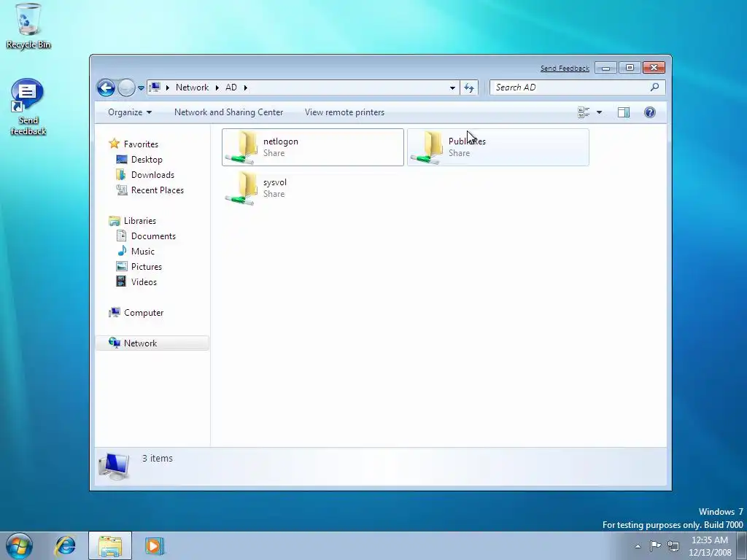Screen dimensions: 747x560
Task: Open Network and Sharing Center
Action: tap(228, 112)
